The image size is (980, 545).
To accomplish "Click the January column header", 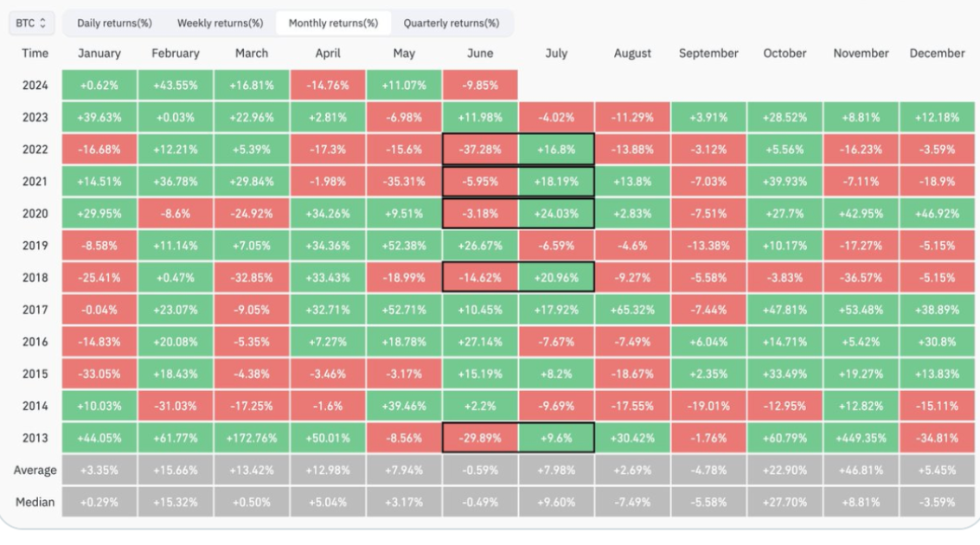I will [x=99, y=54].
